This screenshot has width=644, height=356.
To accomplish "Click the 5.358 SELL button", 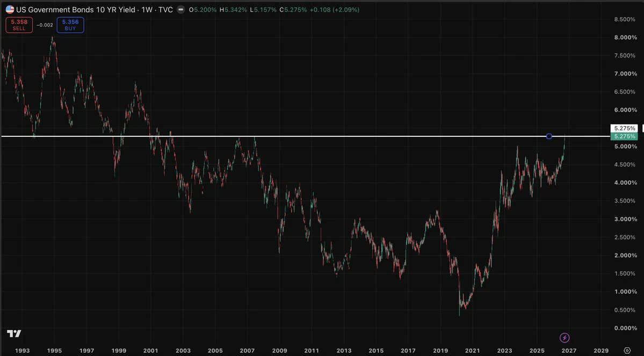I will click(19, 25).
